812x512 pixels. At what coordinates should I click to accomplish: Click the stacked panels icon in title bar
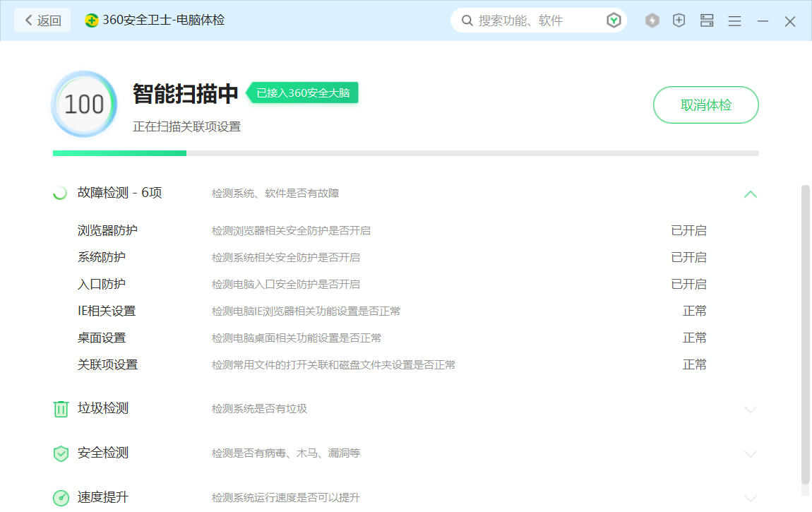click(x=707, y=20)
